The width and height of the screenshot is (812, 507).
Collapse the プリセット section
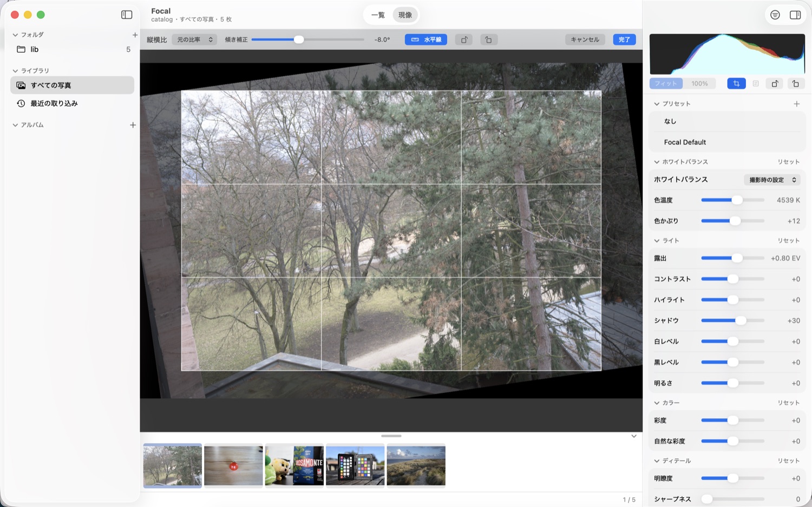click(x=657, y=104)
